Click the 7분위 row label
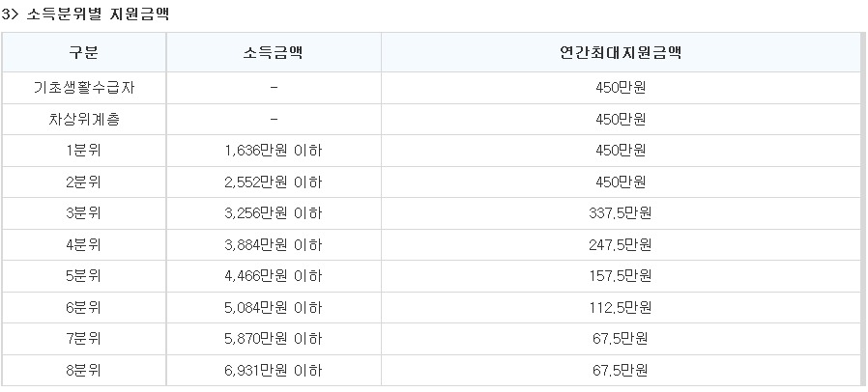The height and width of the screenshot is (392, 868). [x=83, y=338]
